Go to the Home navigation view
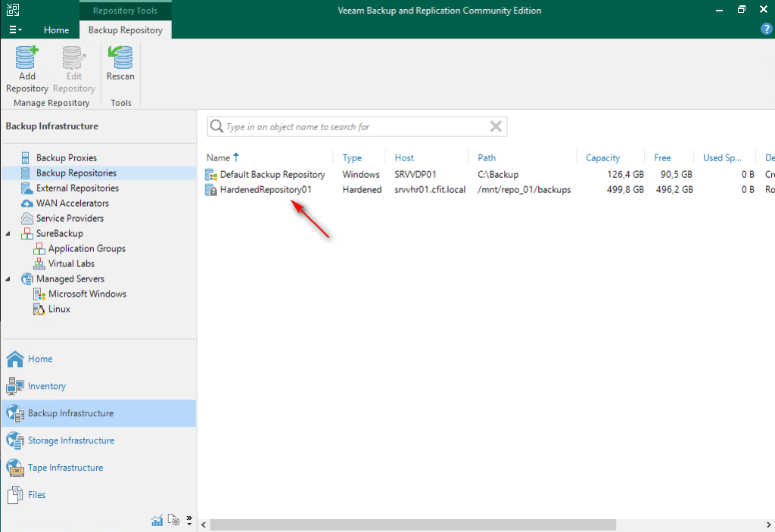The image size is (775, 532). click(39, 359)
